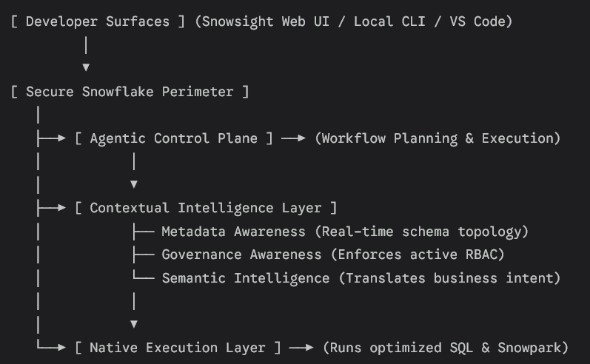Select the Workflow Planning & Execution text
Image resolution: width=590 pixels, height=364 pixels.
pos(438,138)
